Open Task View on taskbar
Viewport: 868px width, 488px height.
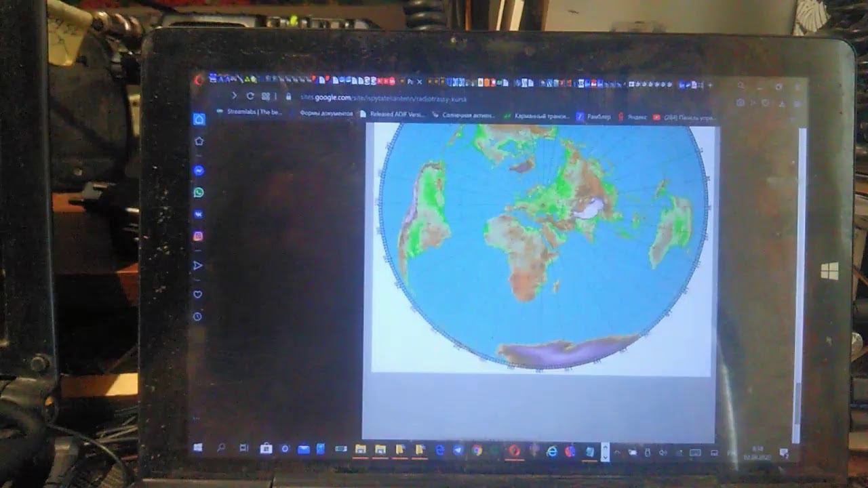pyautogui.click(x=243, y=448)
